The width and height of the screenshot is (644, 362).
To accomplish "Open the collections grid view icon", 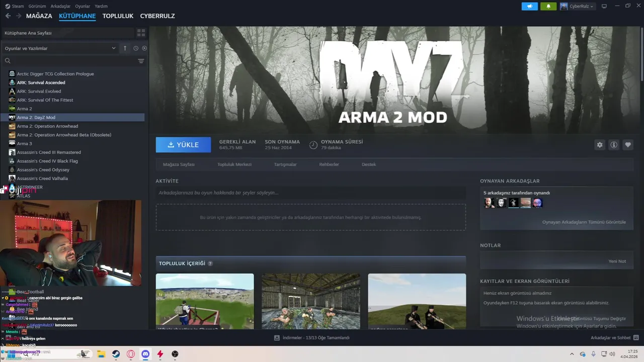I will [141, 33].
